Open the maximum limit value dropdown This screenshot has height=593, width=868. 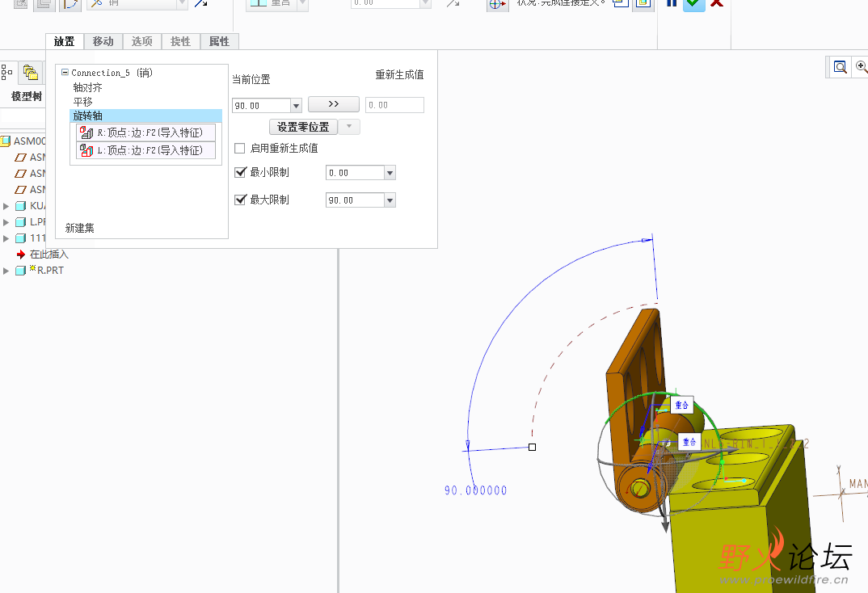coord(390,200)
